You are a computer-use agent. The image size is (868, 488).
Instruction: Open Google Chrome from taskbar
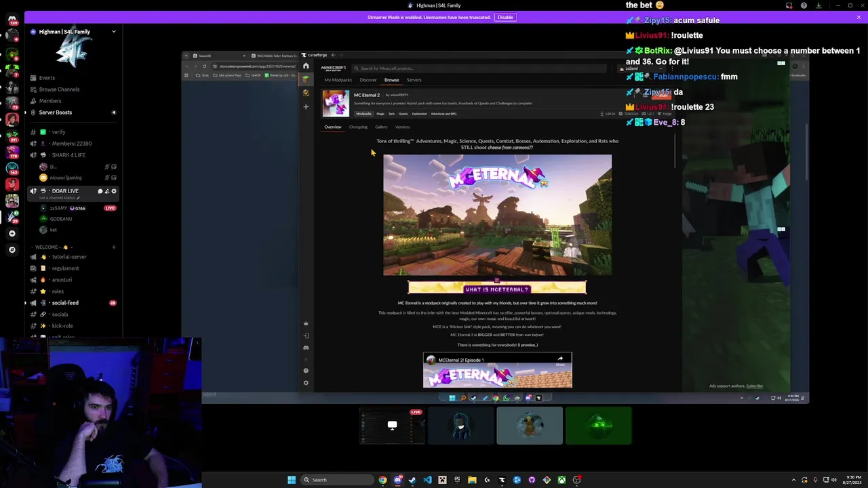click(382, 480)
